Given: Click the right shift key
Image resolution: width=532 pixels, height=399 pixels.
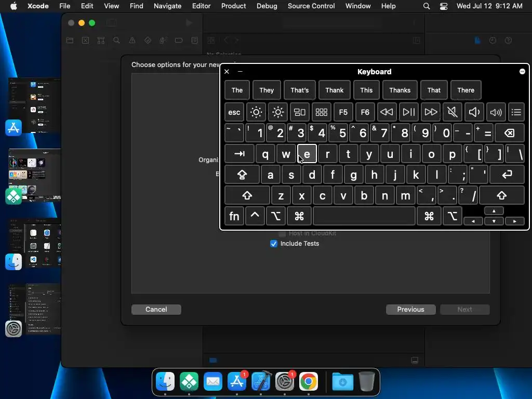Looking at the screenshot, I should tap(502, 195).
